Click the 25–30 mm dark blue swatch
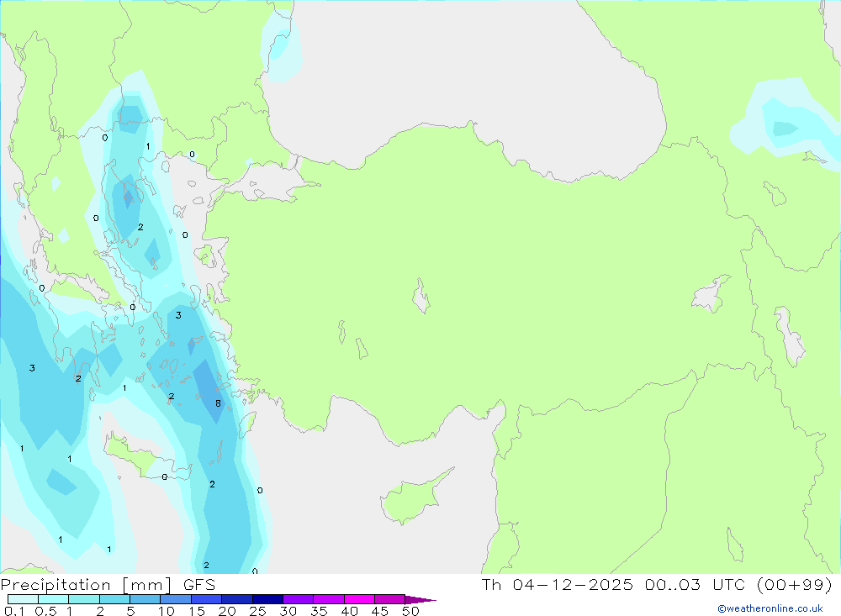Image resolution: width=841 pixels, height=616 pixels. click(267, 599)
